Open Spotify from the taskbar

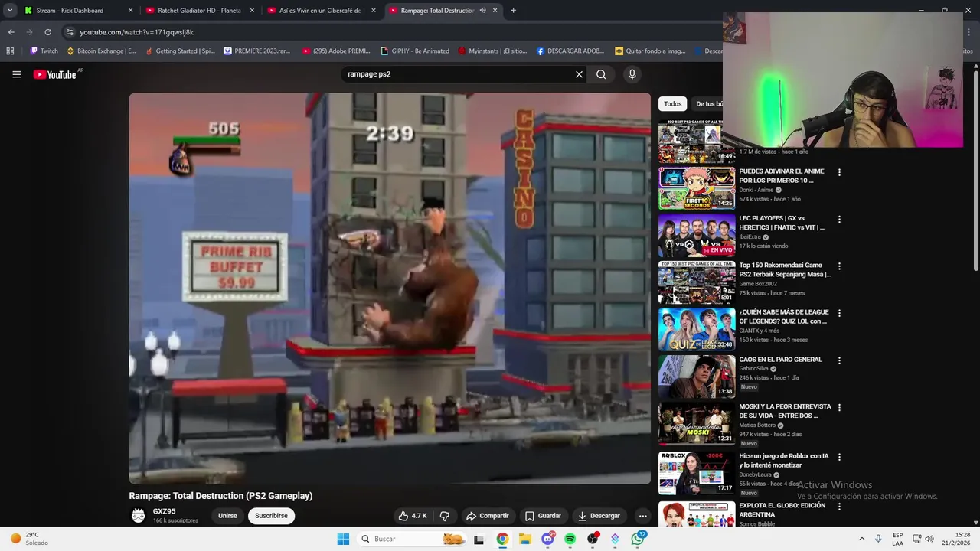(x=570, y=539)
